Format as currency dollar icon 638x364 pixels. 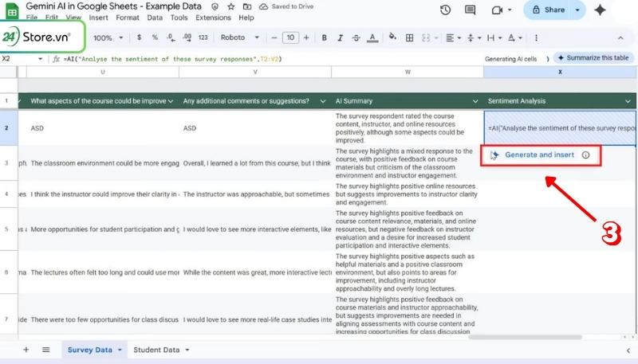(139, 37)
